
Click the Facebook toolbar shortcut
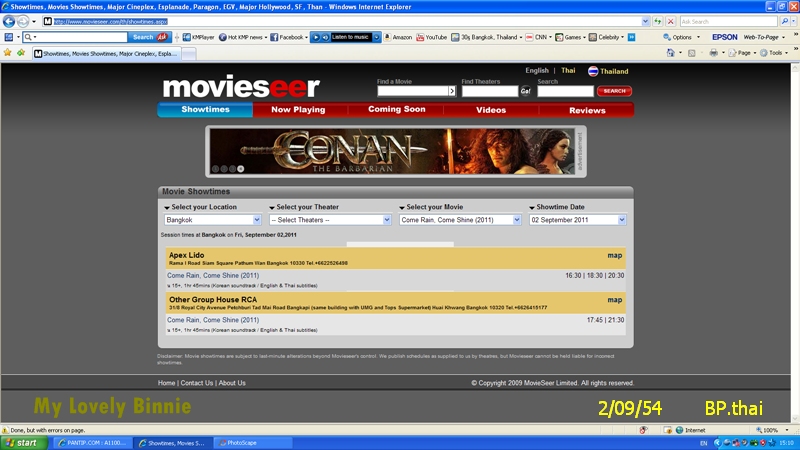(x=288, y=37)
